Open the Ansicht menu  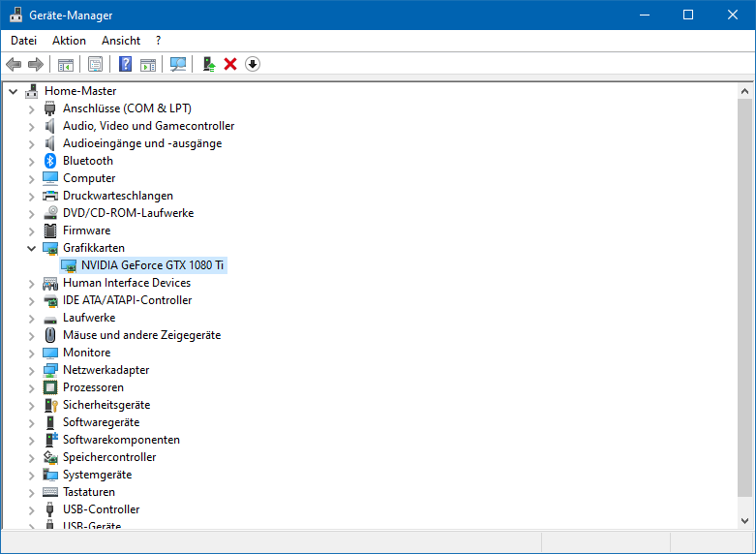click(121, 41)
